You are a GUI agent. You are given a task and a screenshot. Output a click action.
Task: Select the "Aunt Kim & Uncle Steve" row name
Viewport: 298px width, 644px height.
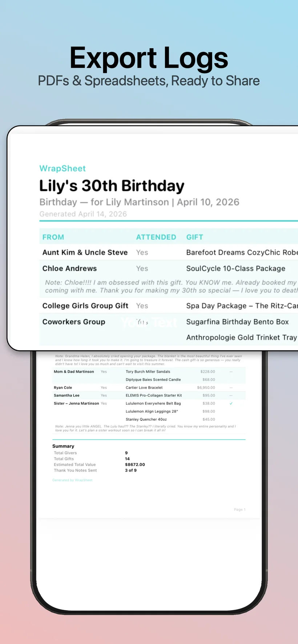(85, 252)
